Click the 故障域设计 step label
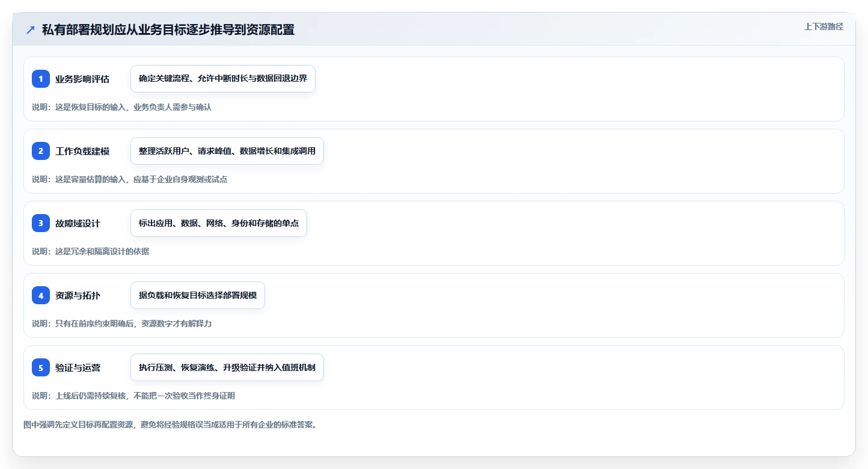This screenshot has height=469, width=868. 78,223
